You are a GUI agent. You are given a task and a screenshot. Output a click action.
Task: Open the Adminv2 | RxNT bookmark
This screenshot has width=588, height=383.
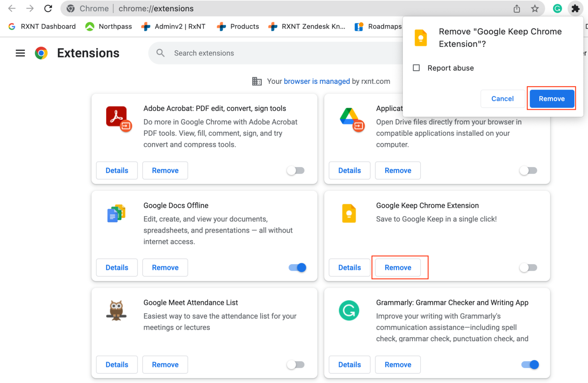point(173,26)
